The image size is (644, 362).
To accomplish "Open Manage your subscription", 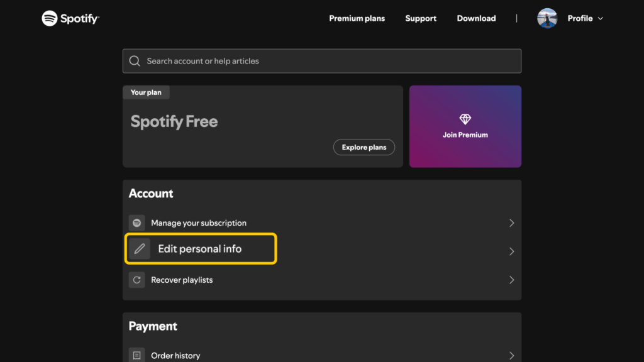I will (x=321, y=223).
